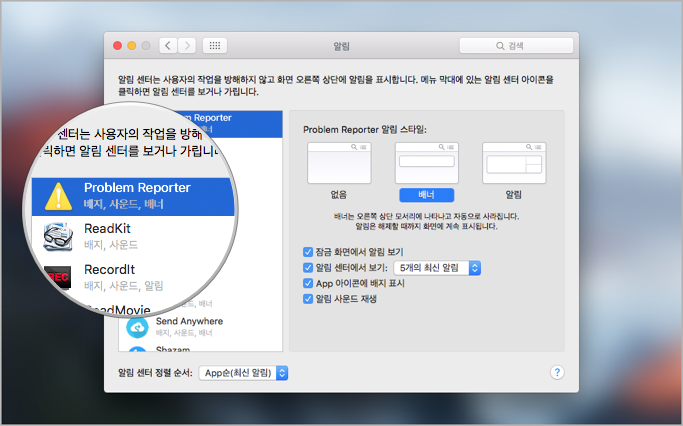Select Send Anywhere in the app list

200,327
